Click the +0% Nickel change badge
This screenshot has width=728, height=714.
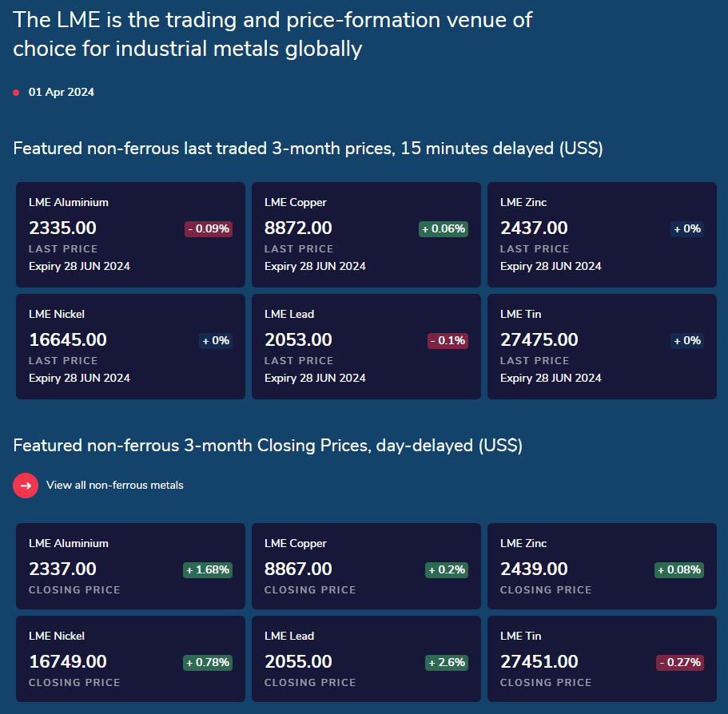coord(216,340)
